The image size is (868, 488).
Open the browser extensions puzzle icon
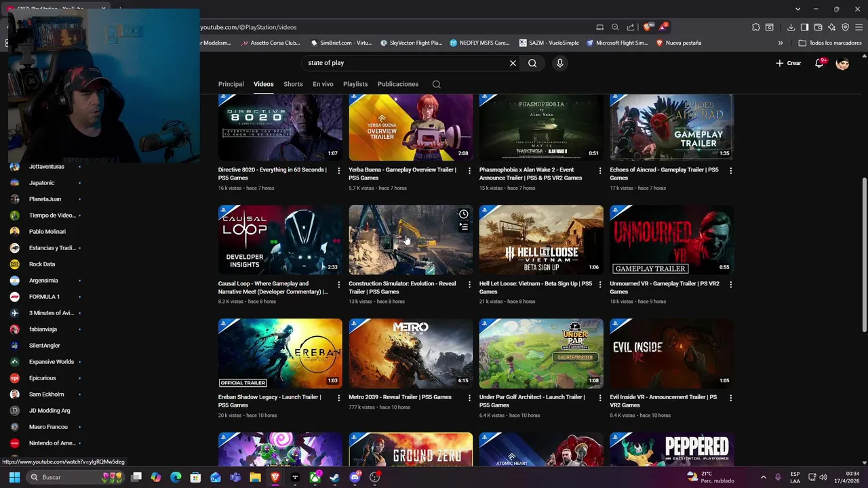pyautogui.click(x=756, y=27)
